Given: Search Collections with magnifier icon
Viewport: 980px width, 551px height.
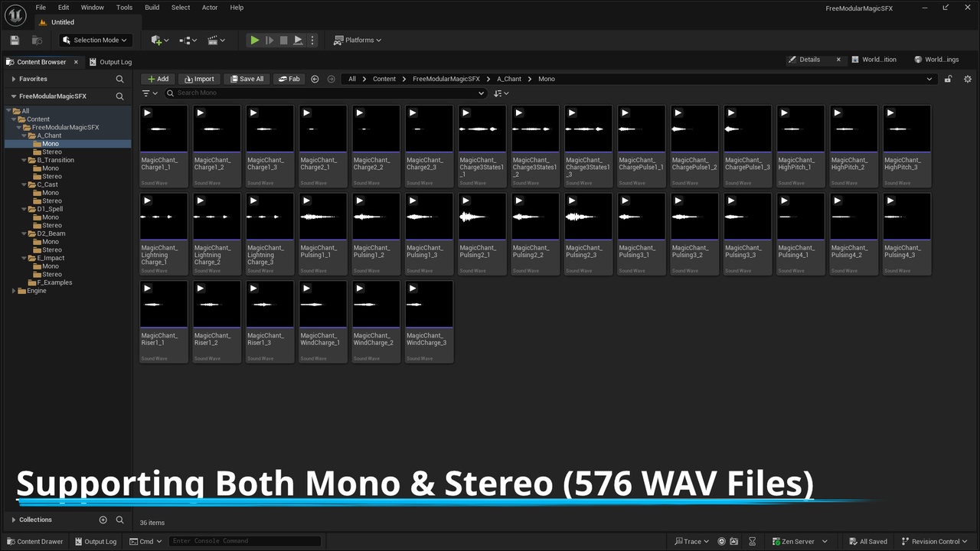Looking at the screenshot, I should pos(119,520).
